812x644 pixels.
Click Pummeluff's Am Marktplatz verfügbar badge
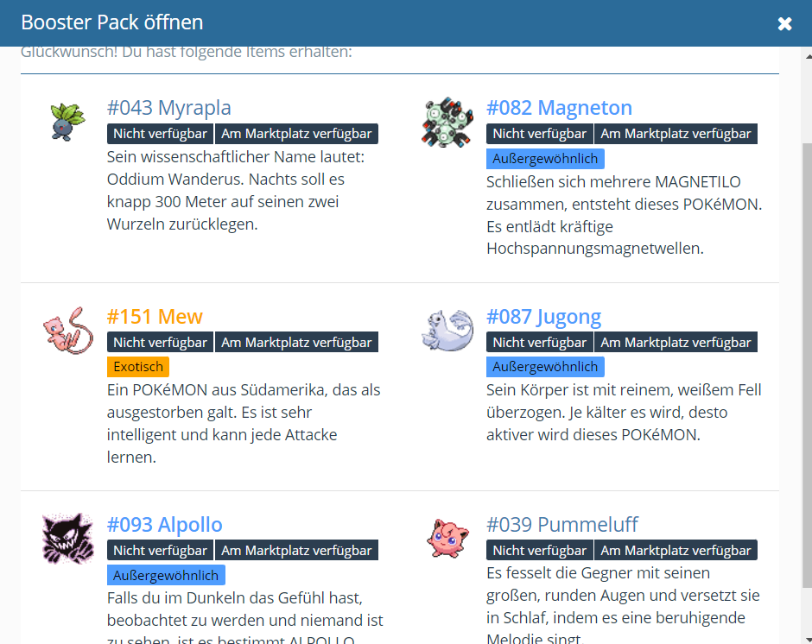pos(676,551)
